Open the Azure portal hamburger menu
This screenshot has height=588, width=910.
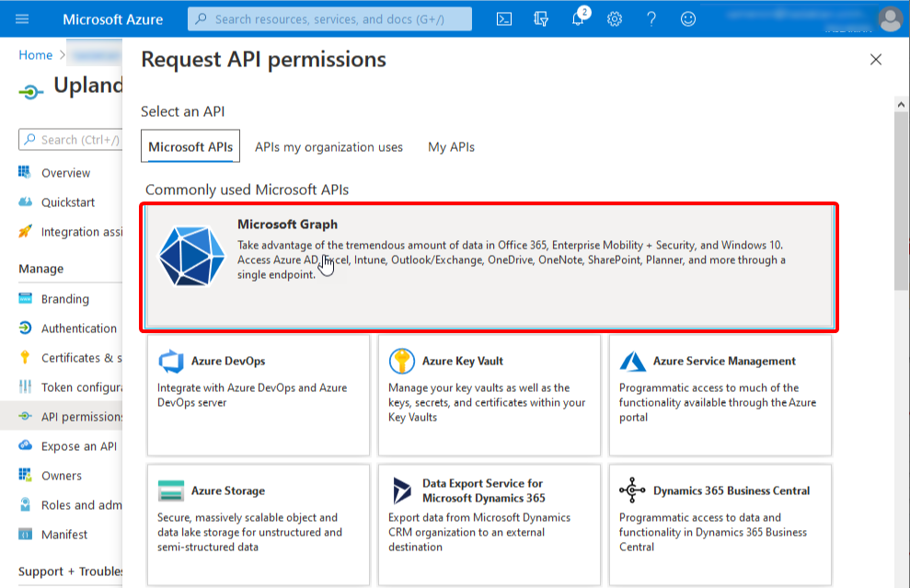click(23, 18)
